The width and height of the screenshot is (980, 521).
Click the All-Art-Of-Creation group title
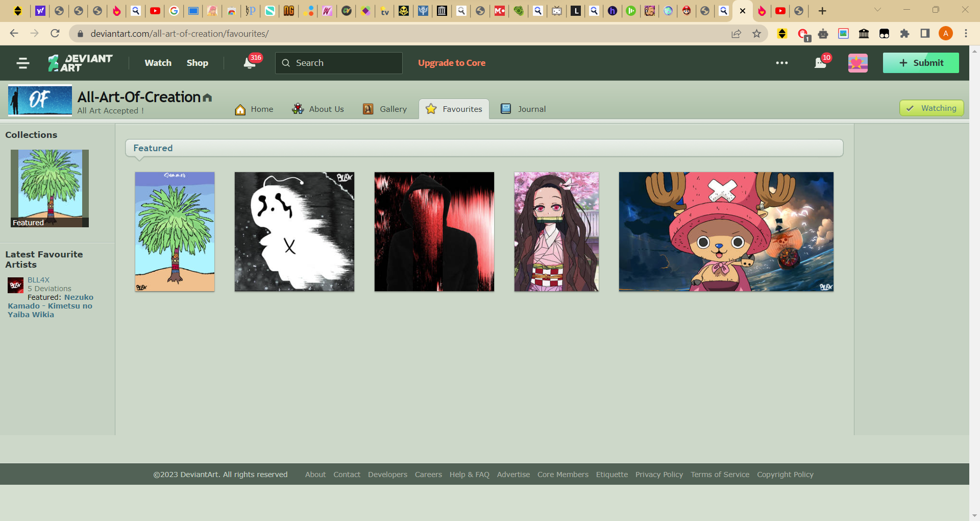(139, 97)
